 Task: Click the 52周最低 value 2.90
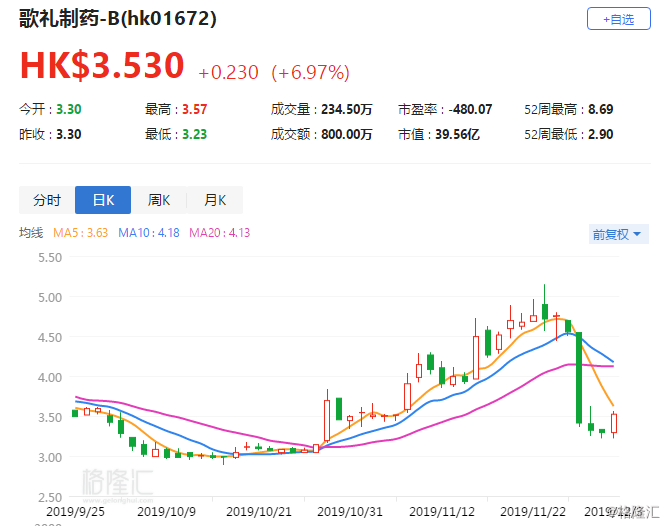[601, 134]
